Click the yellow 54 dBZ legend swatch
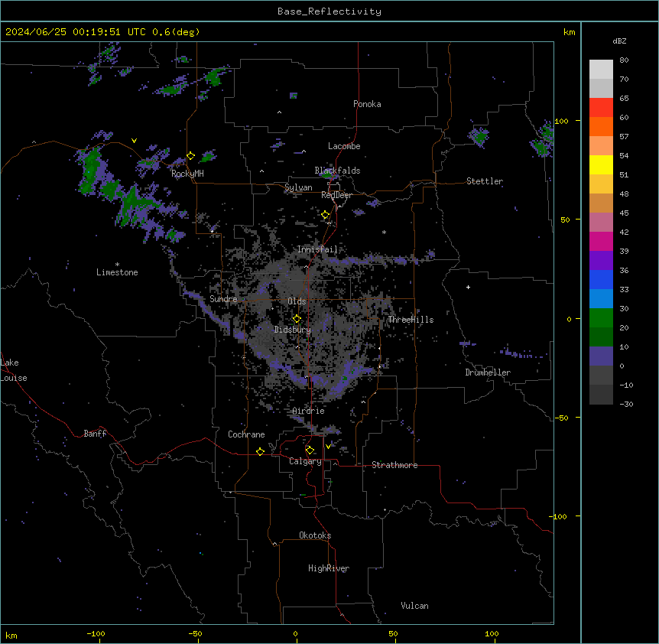 tap(601, 164)
